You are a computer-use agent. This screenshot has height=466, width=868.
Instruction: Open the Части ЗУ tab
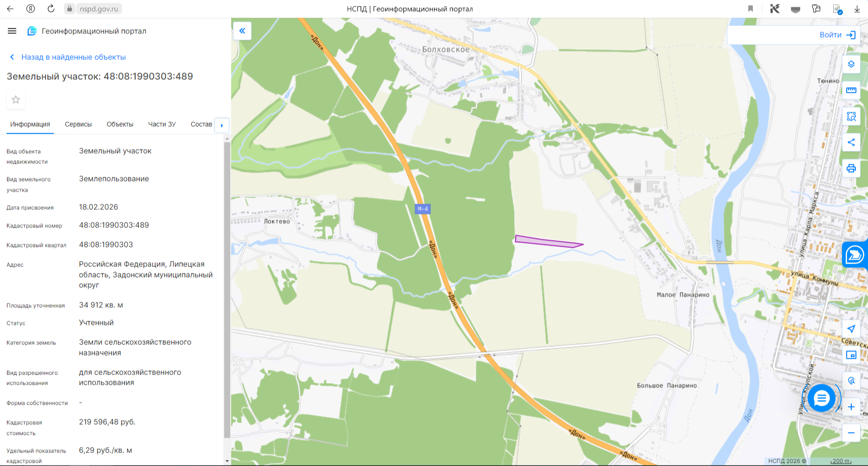tap(162, 124)
